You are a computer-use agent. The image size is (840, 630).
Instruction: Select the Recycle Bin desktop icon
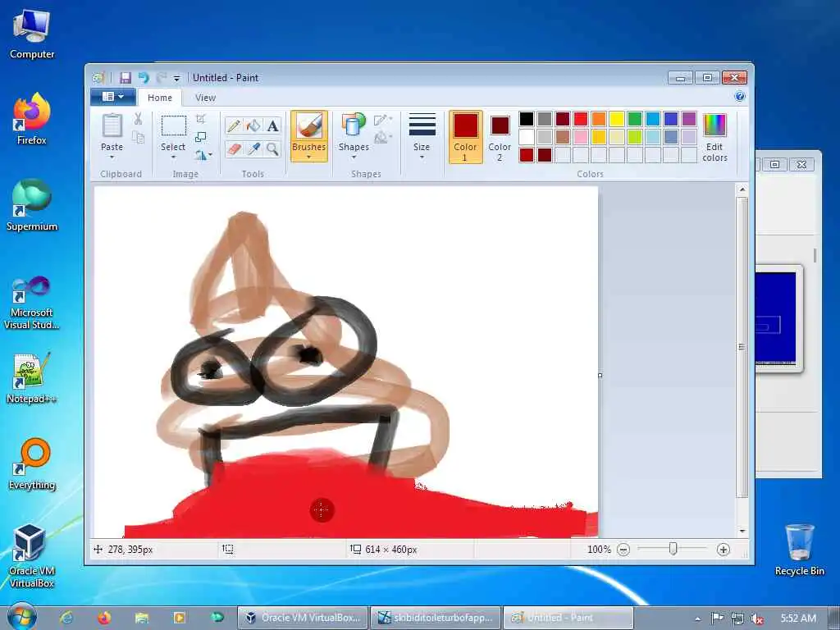799,550
